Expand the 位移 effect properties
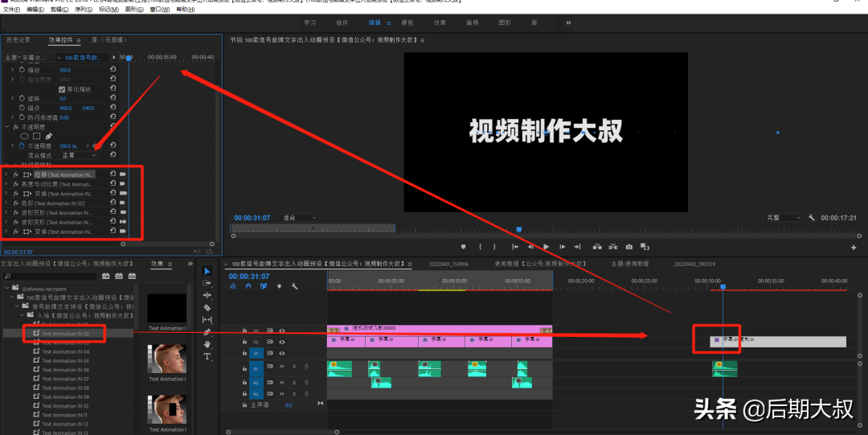The width and height of the screenshot is (868, 435). (6, 174)
